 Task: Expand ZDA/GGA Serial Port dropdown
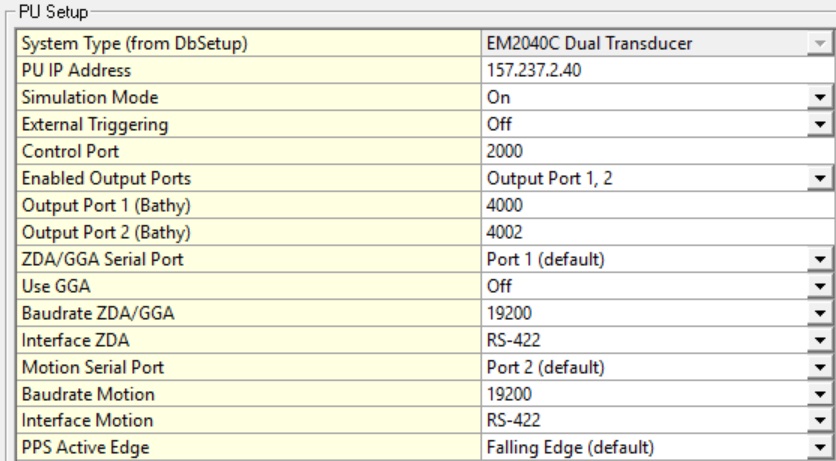tap(821, 260)
